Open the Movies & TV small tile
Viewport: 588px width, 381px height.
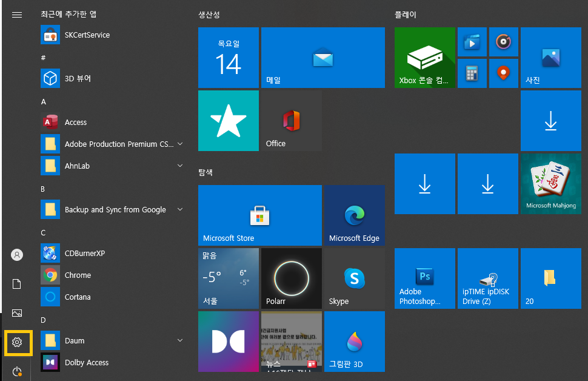click(x=472, y=42)
